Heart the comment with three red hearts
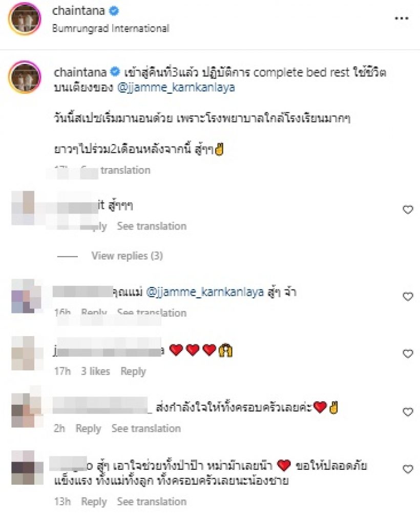Viewport: 420px width, 519px height. click(408, 354)
